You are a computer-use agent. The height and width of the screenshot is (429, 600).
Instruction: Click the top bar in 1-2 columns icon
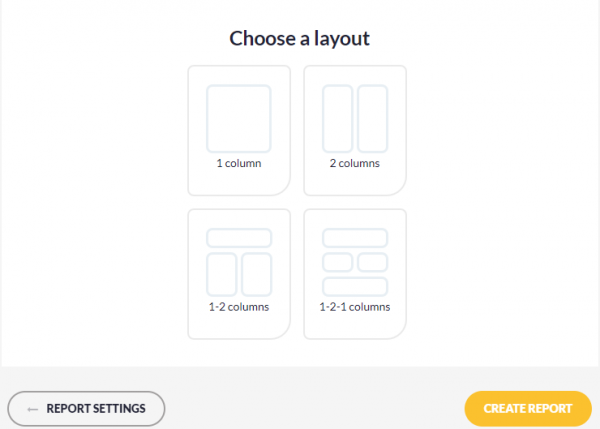[239, 238]
